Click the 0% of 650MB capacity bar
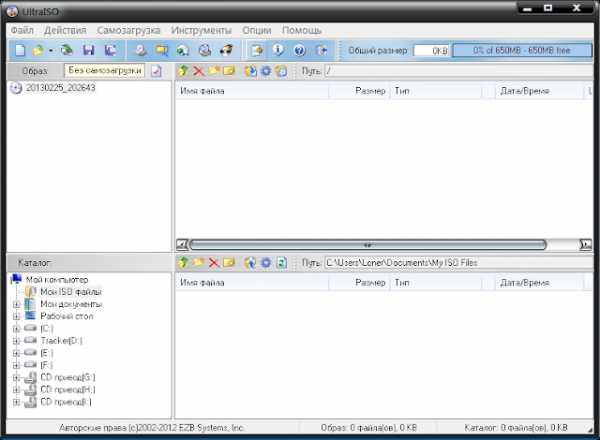This screenshot has width=600, height=440. pyautogui.click(x=522, y=51)
